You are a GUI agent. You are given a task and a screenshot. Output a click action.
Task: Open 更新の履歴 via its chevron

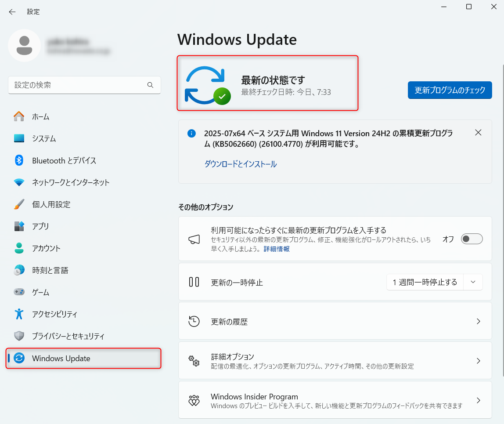click(x=478, y=321)
